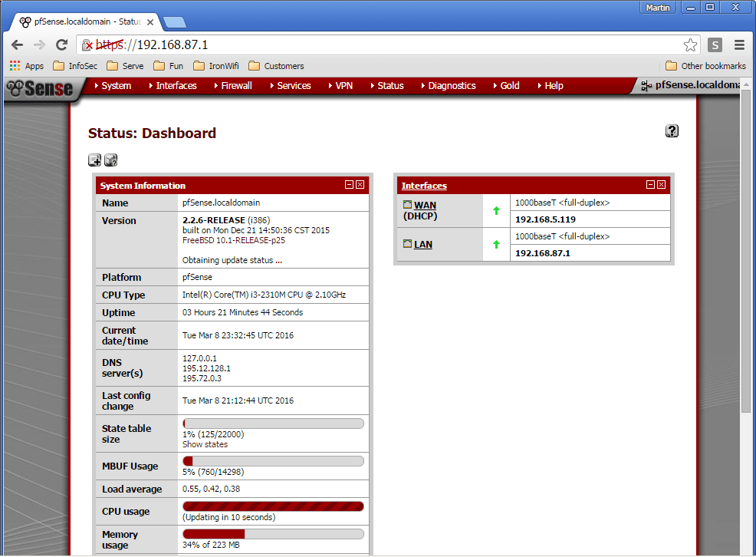Open the Diagnostics menu
Screen dimensions: 756x557
pyautogui.click(x=452, y=85)
